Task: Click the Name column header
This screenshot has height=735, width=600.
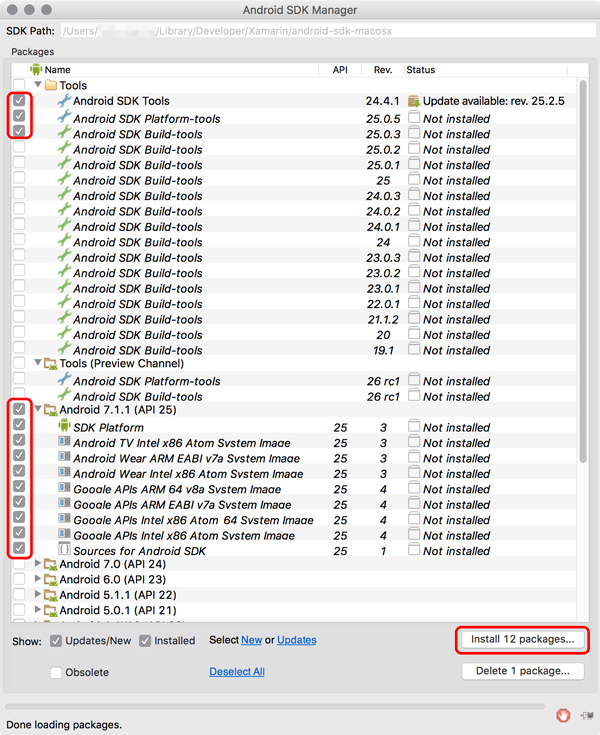Action: coord(173,70)
